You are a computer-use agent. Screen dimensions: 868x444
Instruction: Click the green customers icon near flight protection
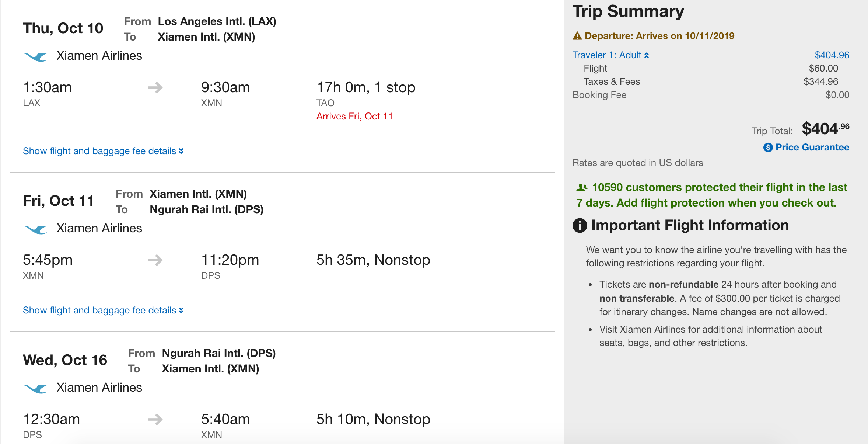[x=582, y=188]
